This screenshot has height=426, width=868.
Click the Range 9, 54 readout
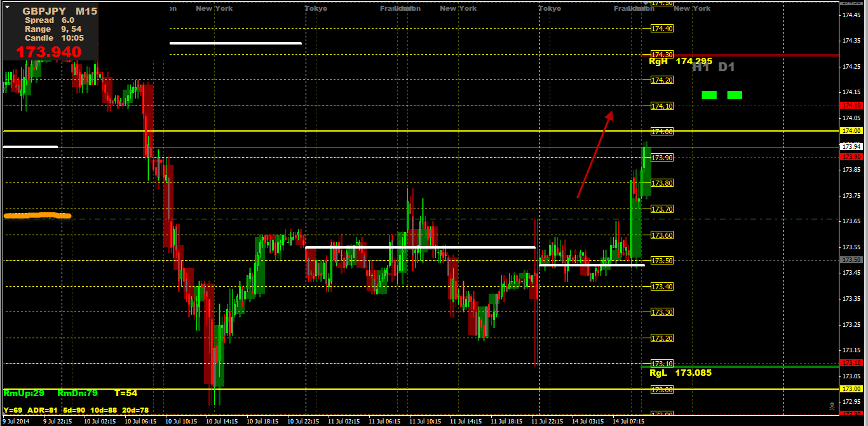[x=53, y=29]
